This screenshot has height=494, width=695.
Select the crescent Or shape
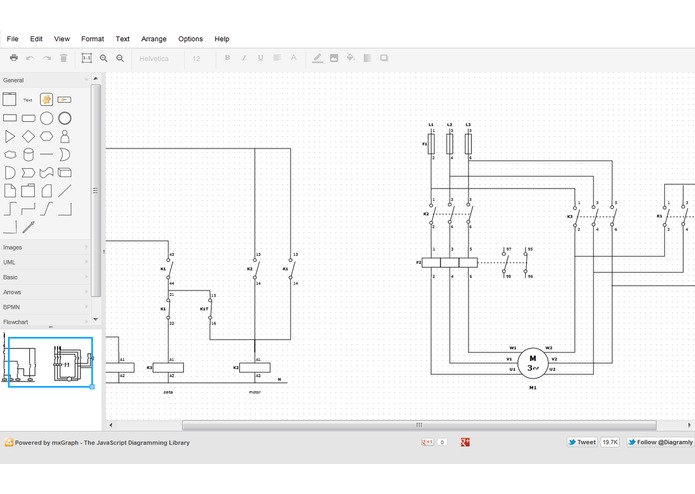pyautogui.click(x=65, y=155)
